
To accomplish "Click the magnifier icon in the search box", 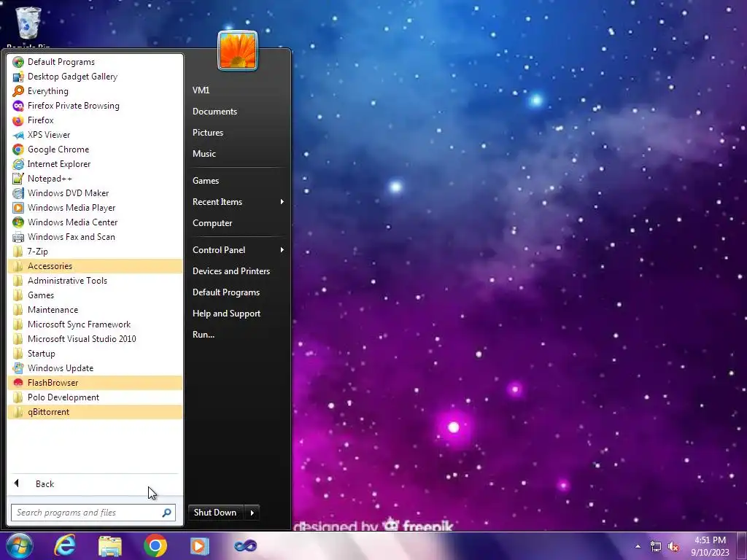I will coord(167,513).
